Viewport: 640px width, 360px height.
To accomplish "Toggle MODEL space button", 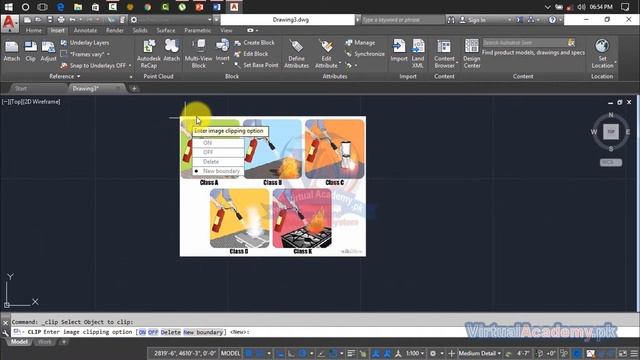I will coord(230,353).
